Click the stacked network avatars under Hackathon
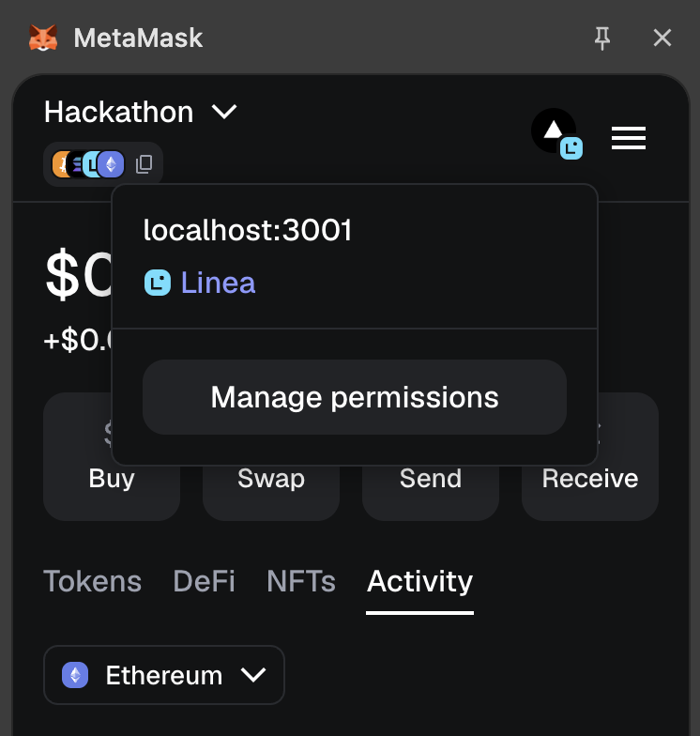The width and height of the screenshot is (700, 736). click(x=88, y=165)
